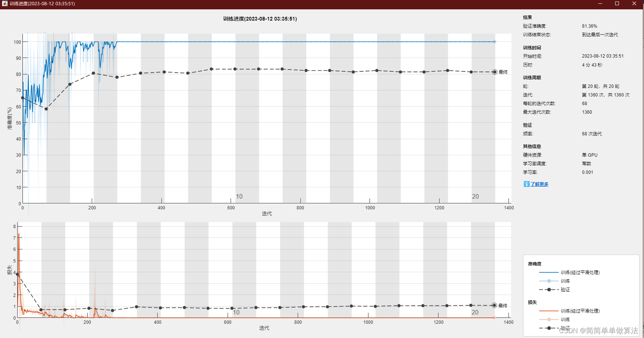
Task: Click the 损失 legend heading
Action: click(x=532, y=302)
